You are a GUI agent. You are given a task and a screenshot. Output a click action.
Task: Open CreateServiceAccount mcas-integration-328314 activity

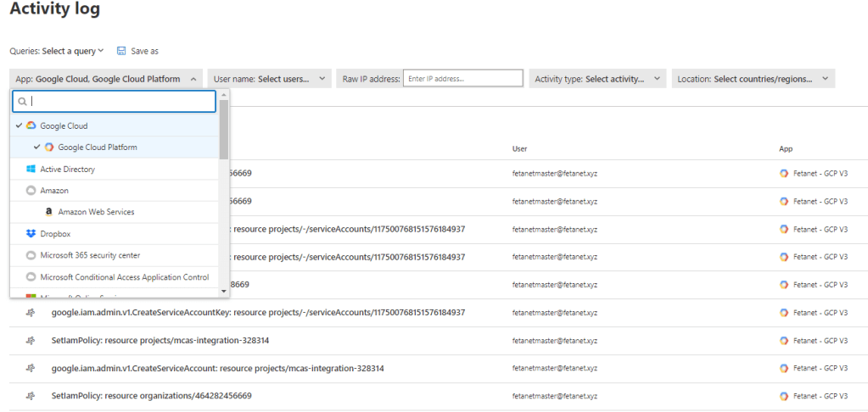pyautogui.click(x=217, y=369)
